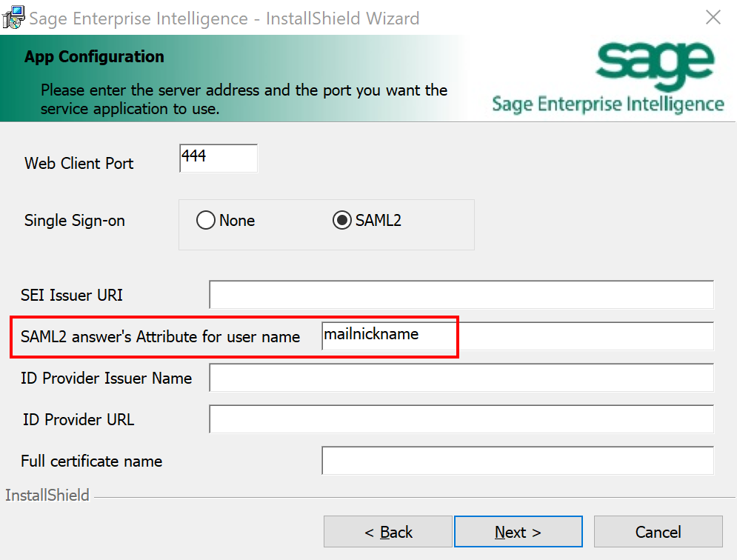Click the Full certificate name label
This screenshot has width=737, height=560.
(91, 461)
